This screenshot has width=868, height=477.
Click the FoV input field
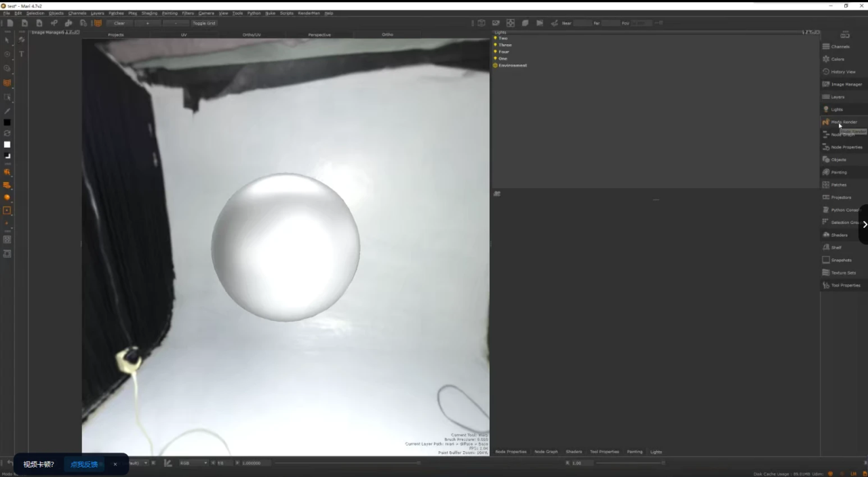[642, 23]
